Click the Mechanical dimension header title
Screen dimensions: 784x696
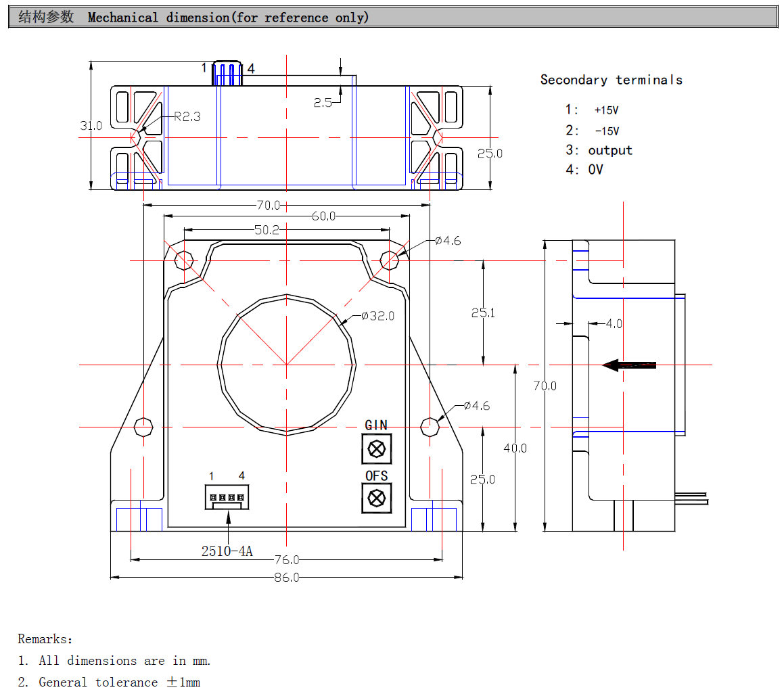pos(228,18)
